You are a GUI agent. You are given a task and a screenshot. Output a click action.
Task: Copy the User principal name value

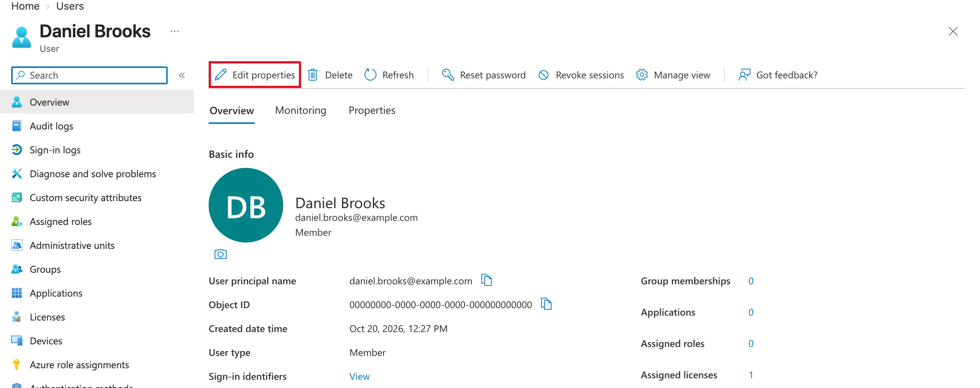[487, 280]
